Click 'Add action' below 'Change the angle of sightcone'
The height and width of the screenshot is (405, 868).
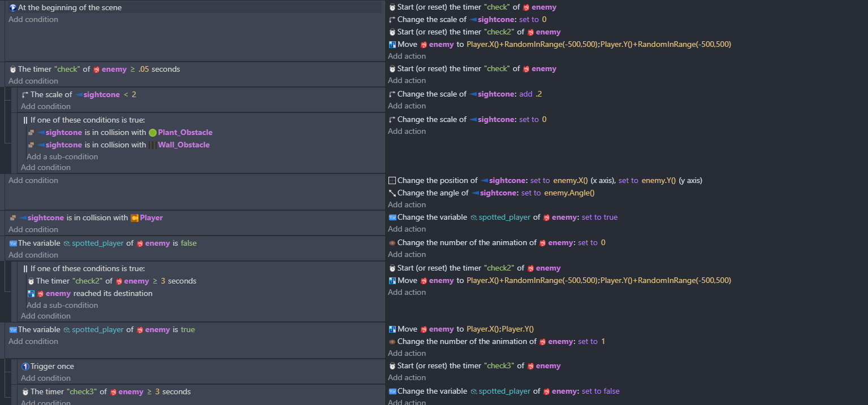(x=407, y=204)
